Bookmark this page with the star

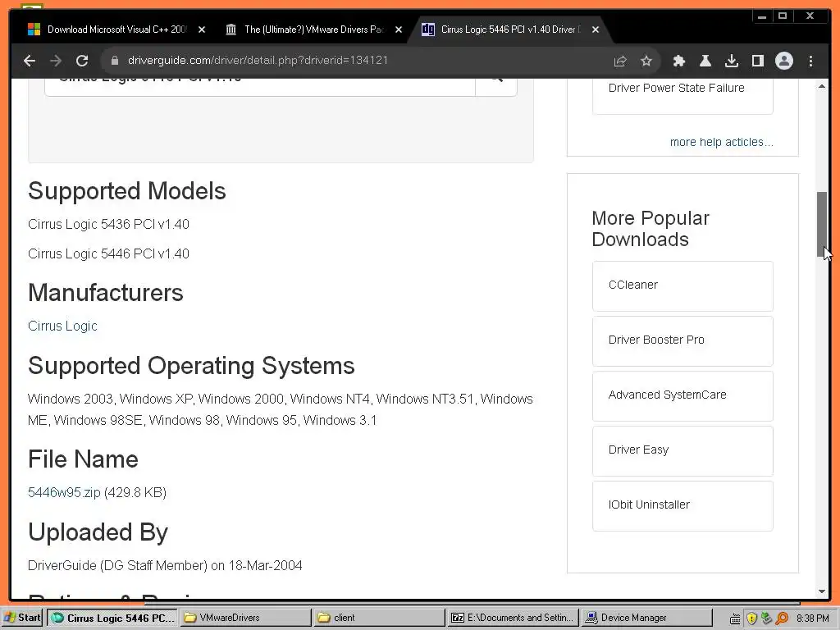pos(646,61)
